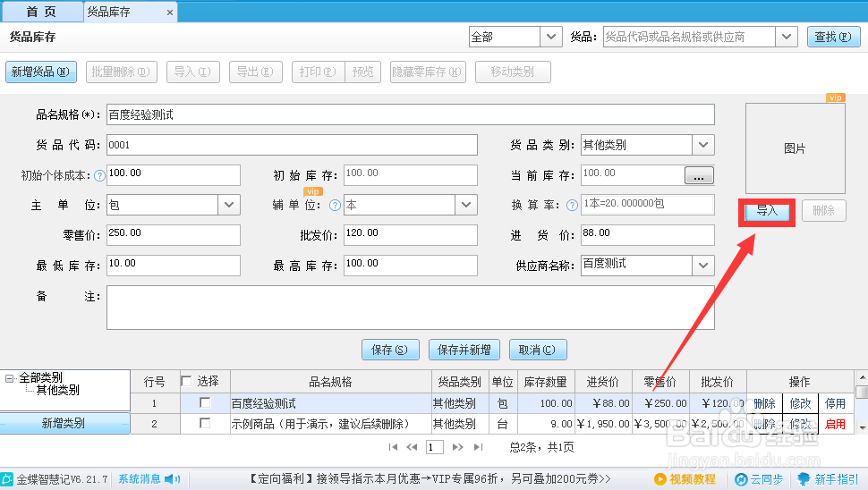Screen dimensions: 868x490
Task: Close the 货品库存 tab
Action: (x=170, y=13)
